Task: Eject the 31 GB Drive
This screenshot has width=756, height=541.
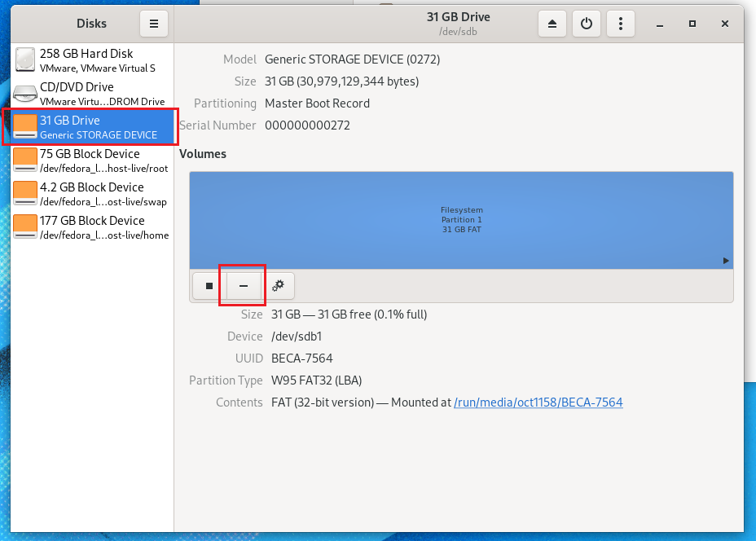Action: 552,24
